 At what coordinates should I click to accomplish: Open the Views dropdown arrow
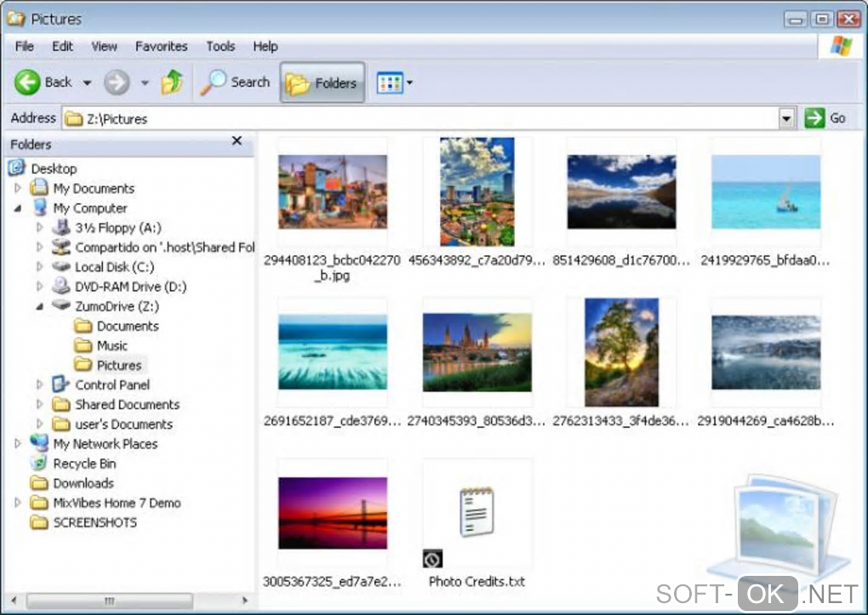point(409,83)
